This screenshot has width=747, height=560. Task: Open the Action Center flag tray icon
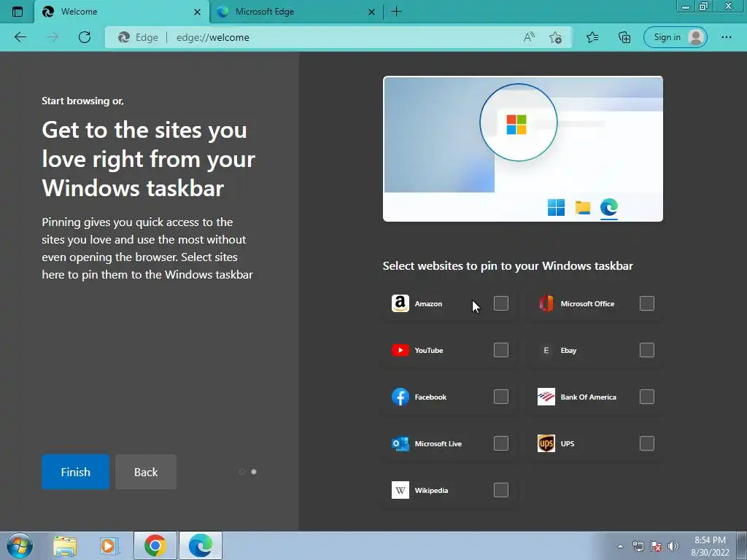(x=656, y=546)
